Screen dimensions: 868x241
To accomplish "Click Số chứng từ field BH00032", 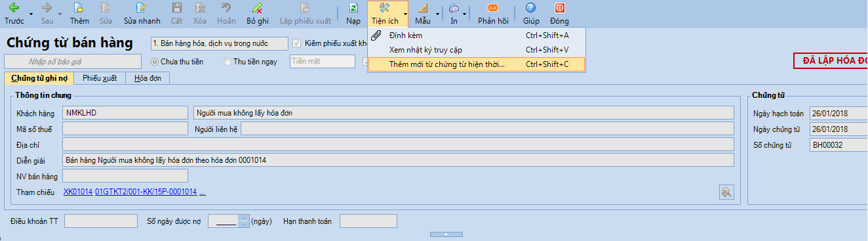I will (x=838, y=144).
